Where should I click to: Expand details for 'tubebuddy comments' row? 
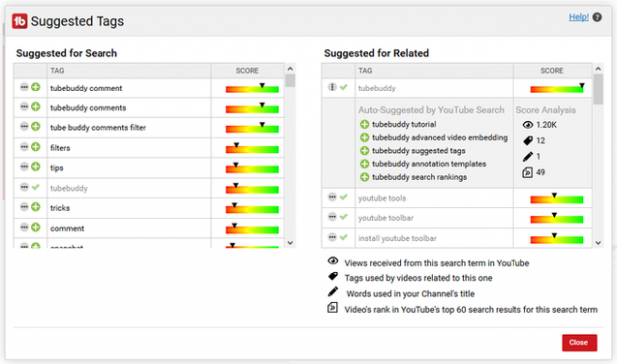[x=24, y=107]
